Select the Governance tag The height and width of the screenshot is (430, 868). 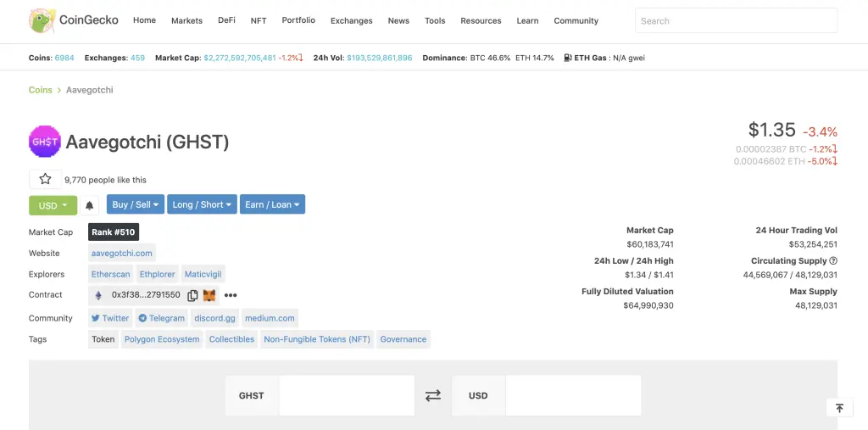click(403, 339)
